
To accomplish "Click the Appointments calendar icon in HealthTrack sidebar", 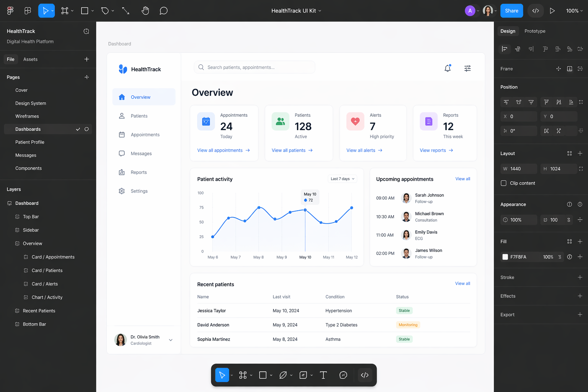I will tap(122, 135).
